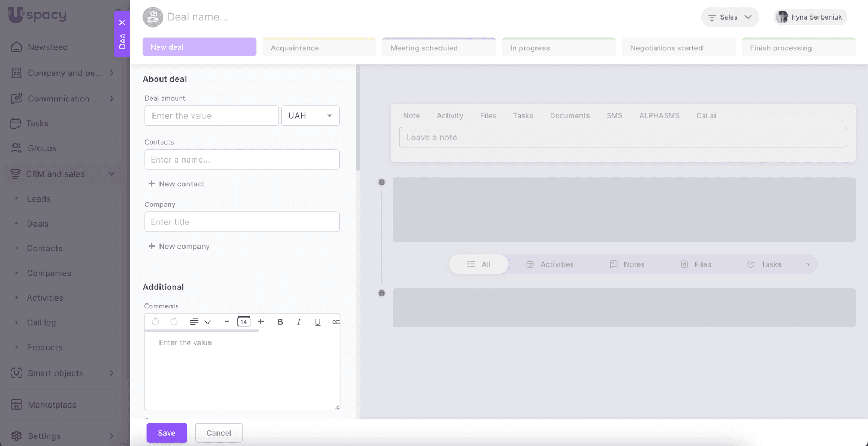Click the undo arrow in Comments editor
Image resolution: width=868 pixels, height=446 pixels.
(x=156, y=321)
